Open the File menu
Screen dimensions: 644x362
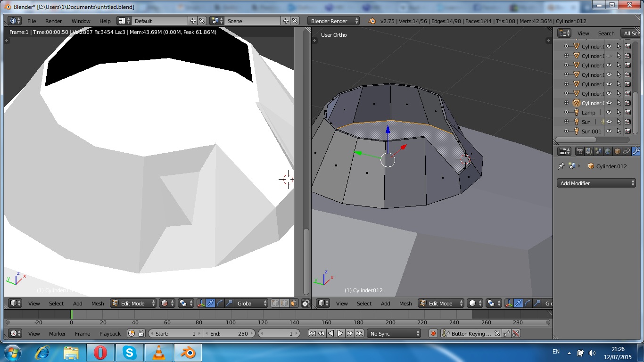click(x=32, y=21)
